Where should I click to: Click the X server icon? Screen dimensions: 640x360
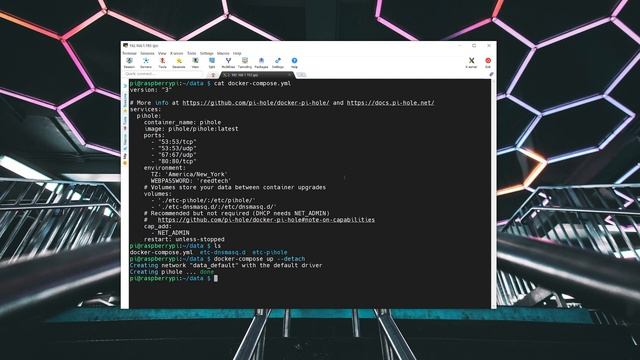click(471, 62)
